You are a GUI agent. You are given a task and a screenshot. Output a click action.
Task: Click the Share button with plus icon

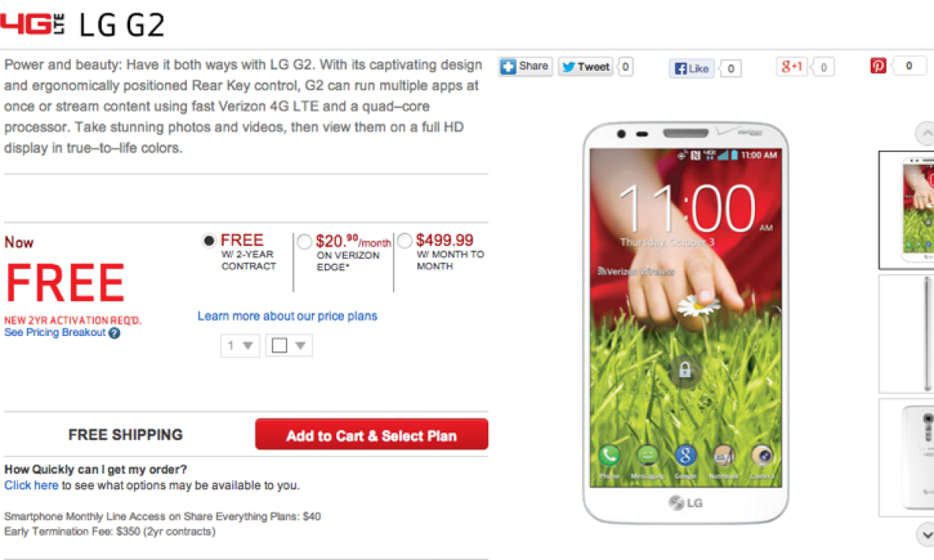525,67
